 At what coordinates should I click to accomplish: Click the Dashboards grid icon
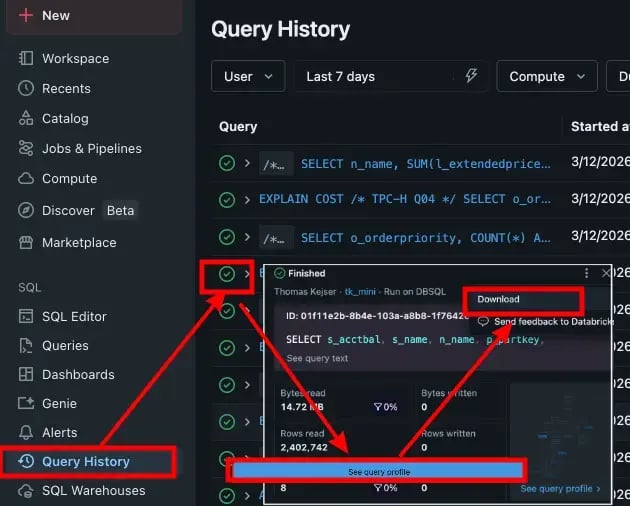click(26, 374)
